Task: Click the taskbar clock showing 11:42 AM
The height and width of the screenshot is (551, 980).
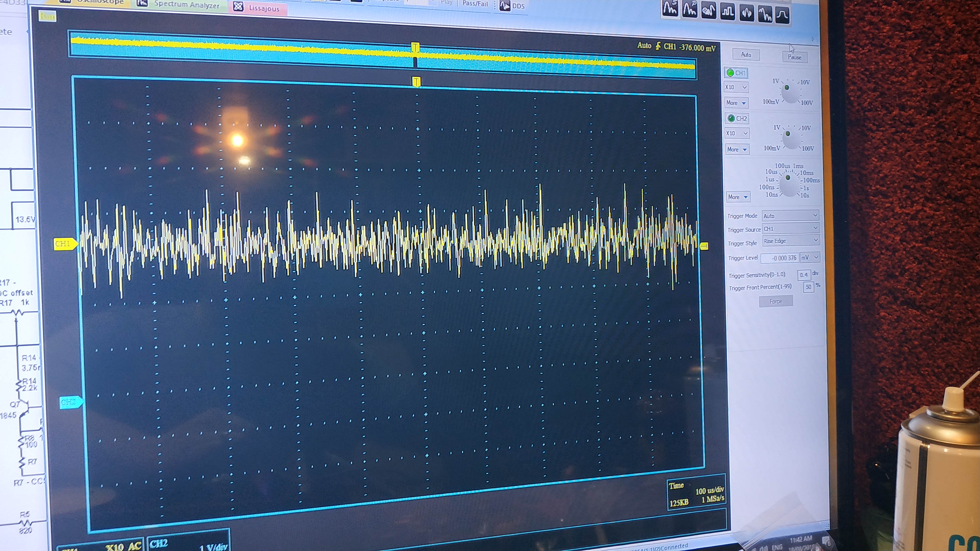Action: click(x=801, y=540)
